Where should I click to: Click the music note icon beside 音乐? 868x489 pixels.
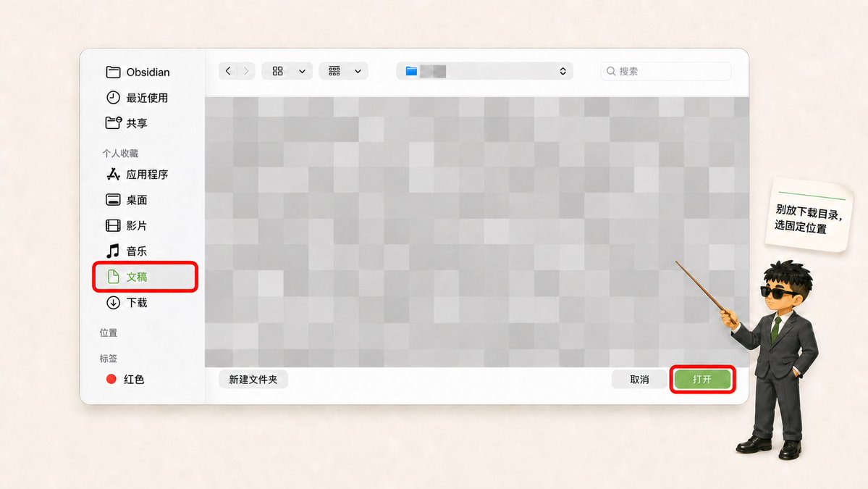[x=113, y=251]
